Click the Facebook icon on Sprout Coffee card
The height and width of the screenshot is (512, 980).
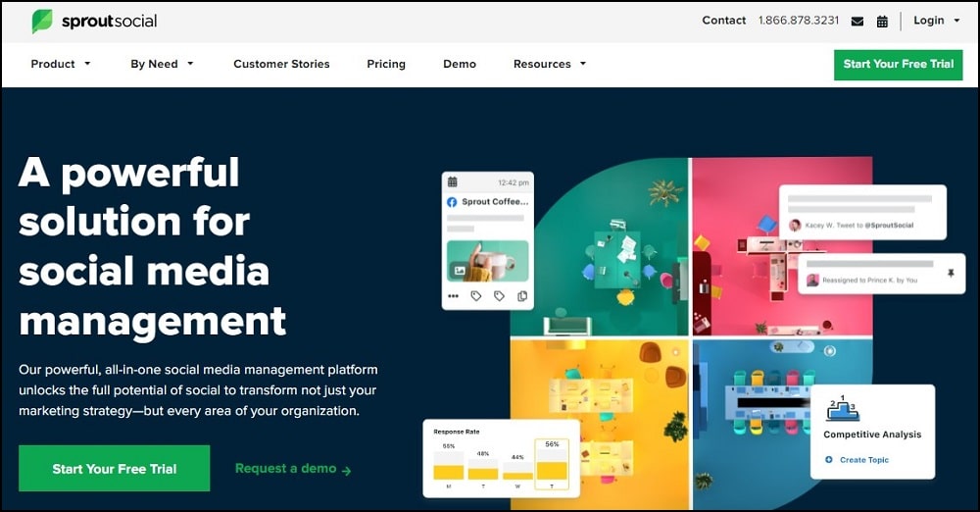tap(452, 202)
